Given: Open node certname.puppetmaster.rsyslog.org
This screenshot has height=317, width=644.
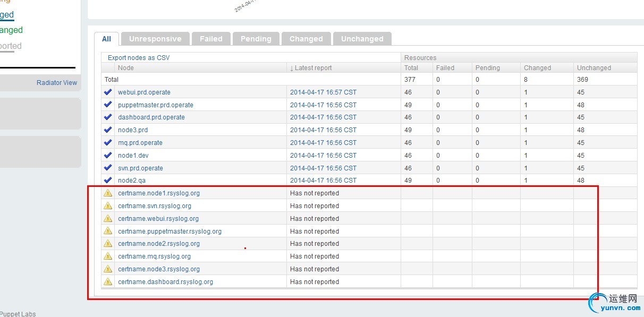Looking at the screenshot, I should coord(170,232).
